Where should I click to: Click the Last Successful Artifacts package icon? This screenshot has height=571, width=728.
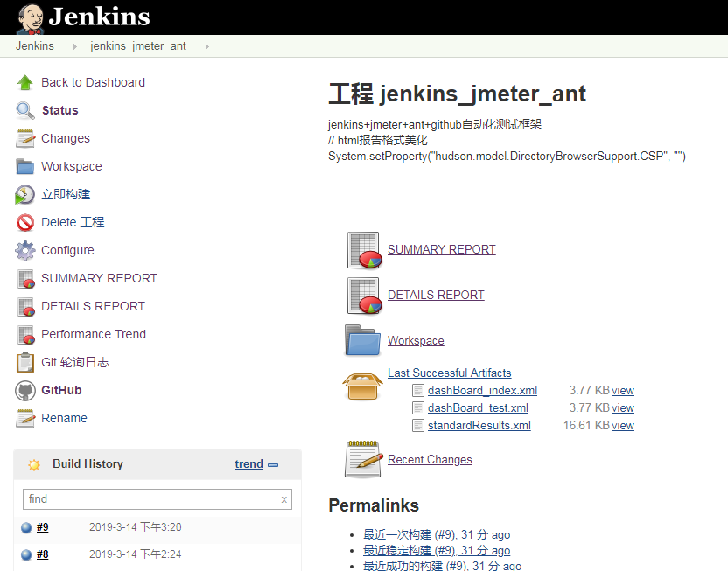coord(362,388)
